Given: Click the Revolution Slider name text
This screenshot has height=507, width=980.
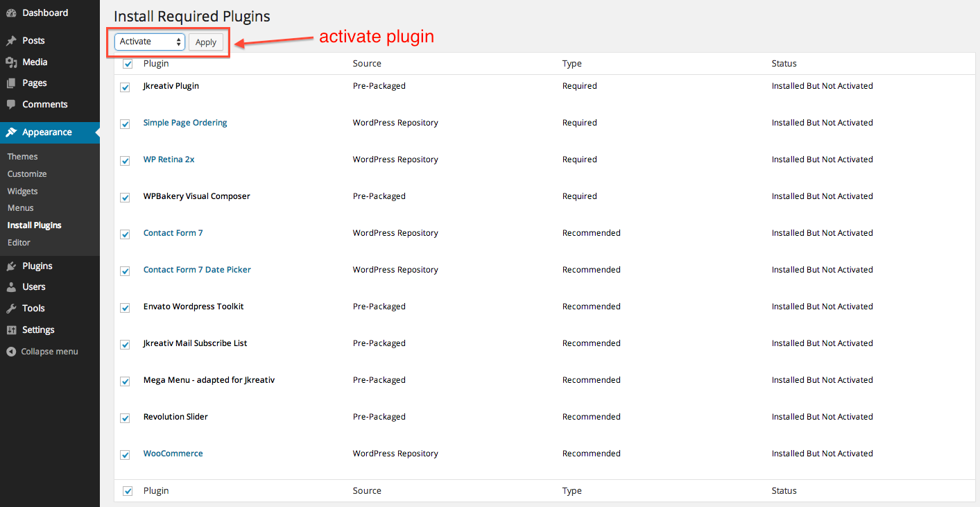Looking at the screenshot, I should point(175,417).
